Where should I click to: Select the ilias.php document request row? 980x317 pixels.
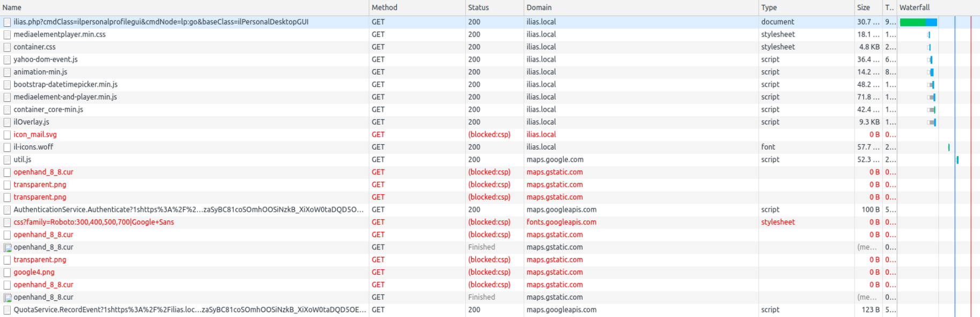coord(161,22)
